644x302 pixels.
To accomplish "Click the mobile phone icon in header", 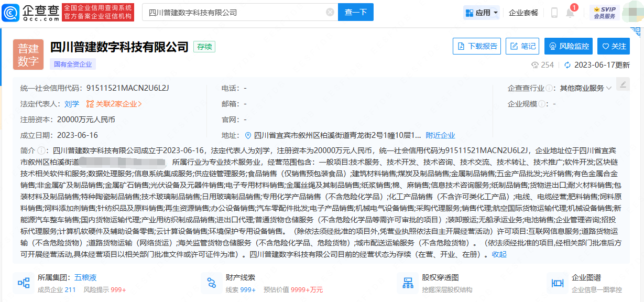I will (554, 13).
